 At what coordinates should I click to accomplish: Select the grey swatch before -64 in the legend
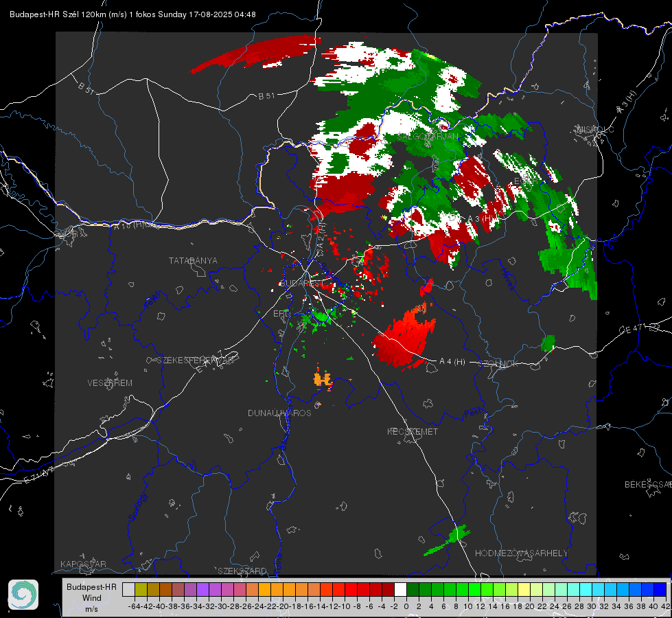coord(128,589)
